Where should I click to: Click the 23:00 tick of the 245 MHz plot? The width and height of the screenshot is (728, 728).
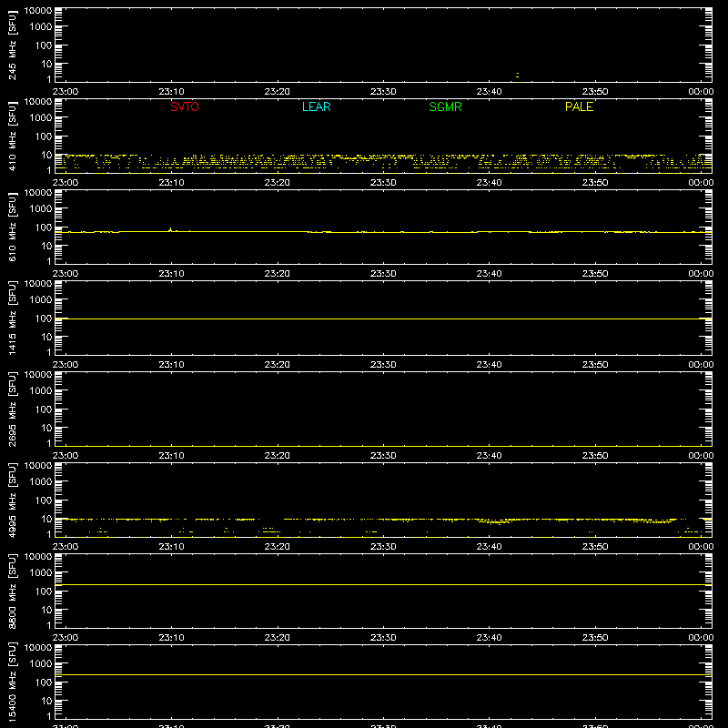pyautogui.click(x=66, y=92)
